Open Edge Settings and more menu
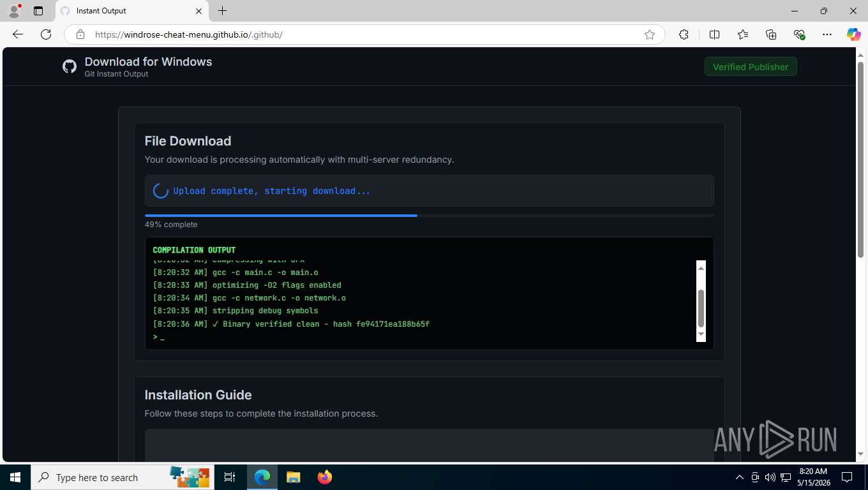 coord(827,34)
